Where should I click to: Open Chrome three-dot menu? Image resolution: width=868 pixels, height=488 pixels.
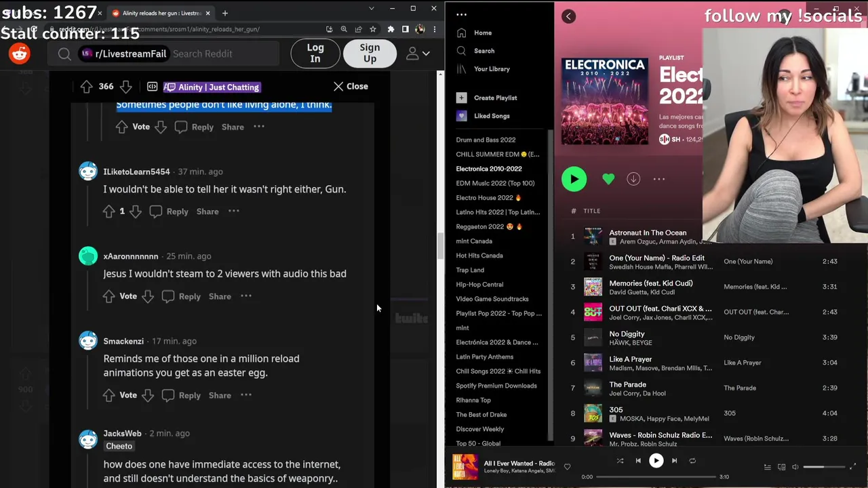tap(435, 29)
